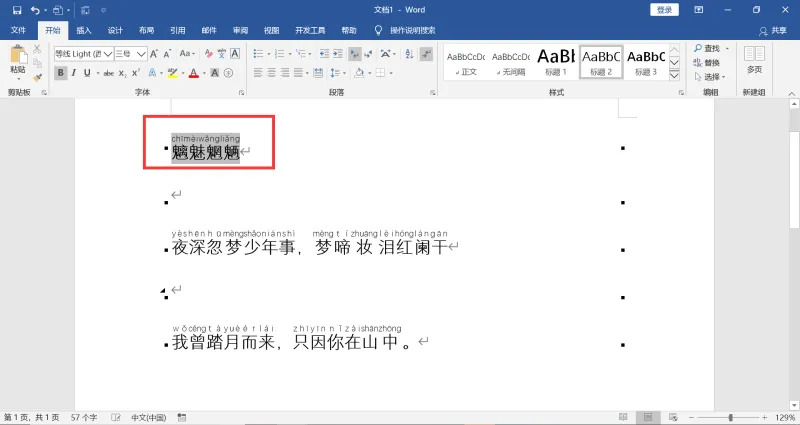Increase paragraph indent

click(338, 54)
